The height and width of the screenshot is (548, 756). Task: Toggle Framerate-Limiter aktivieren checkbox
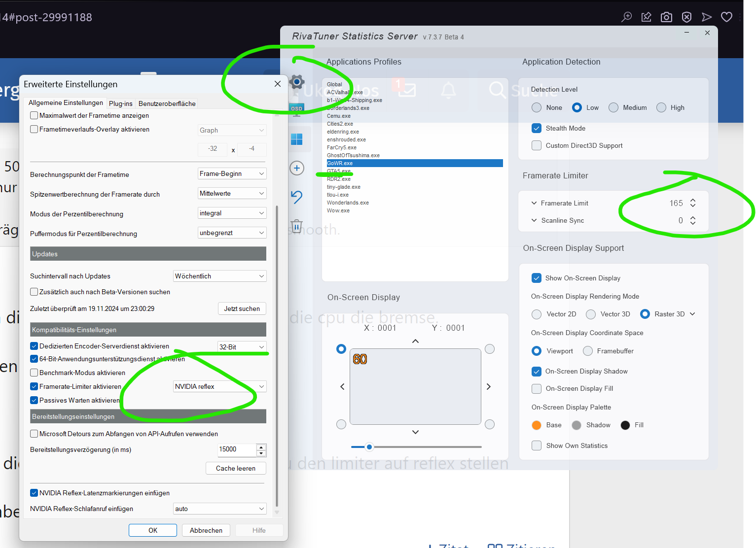click(34, 386)
